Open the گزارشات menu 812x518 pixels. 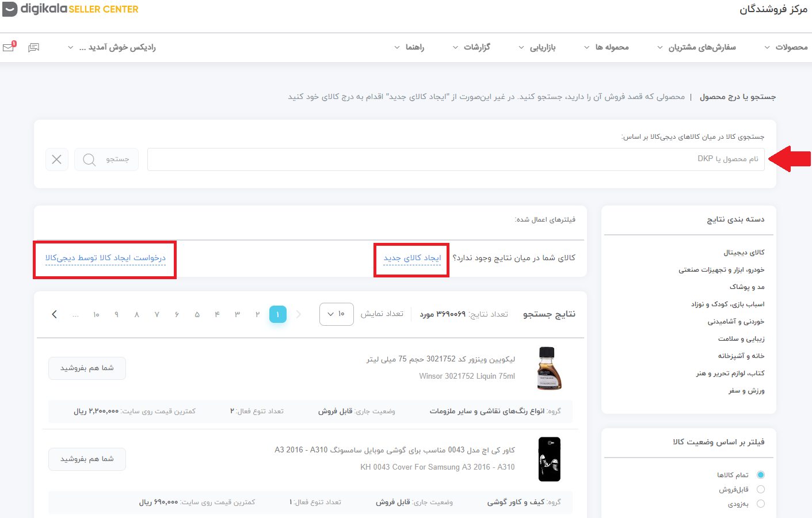pos(471,47)
